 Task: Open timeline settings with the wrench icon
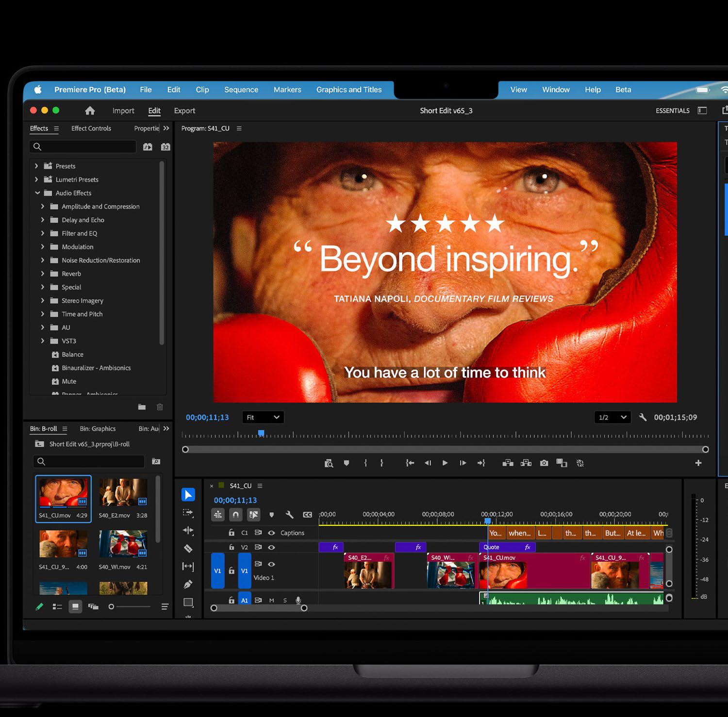290,515
